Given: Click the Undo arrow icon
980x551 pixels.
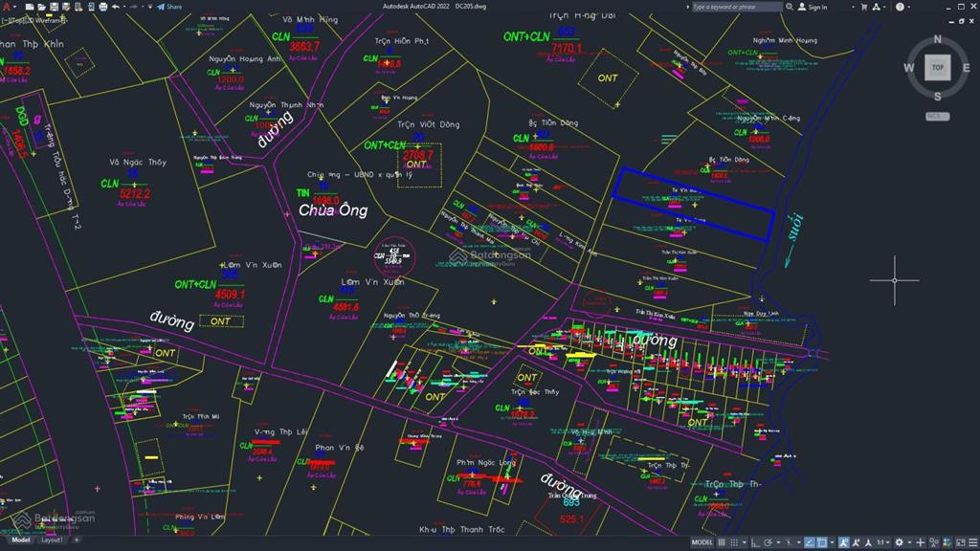Looking at the screenshot, I should 116,7.
